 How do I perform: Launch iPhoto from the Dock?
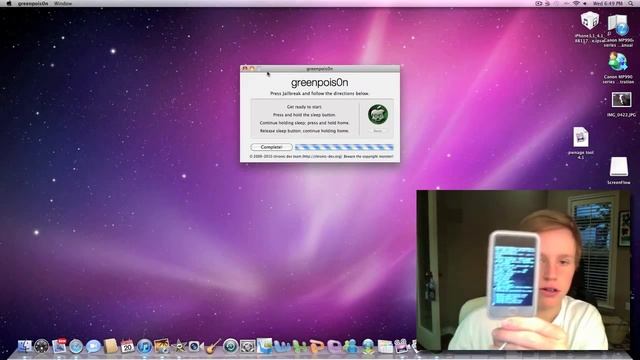pos(162,346)
